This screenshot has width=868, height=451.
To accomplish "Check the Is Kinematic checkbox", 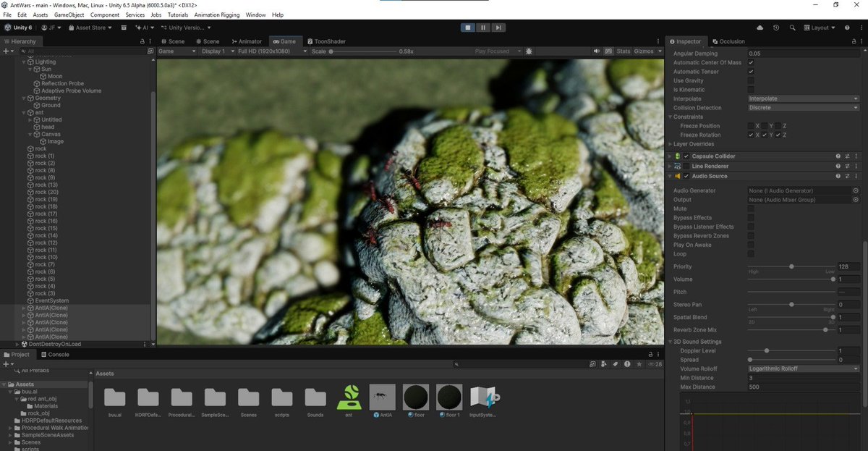I will tap(751, 90).
